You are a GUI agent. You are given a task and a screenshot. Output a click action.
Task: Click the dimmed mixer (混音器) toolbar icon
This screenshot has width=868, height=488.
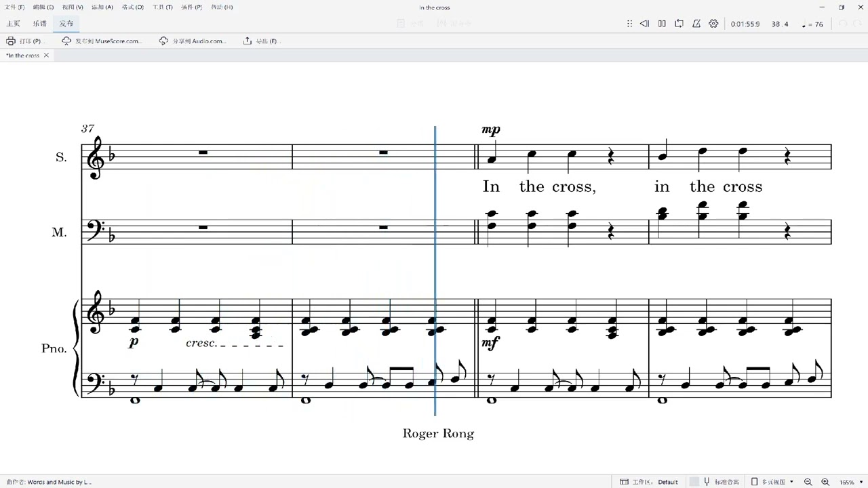click(x=455, y=24)
